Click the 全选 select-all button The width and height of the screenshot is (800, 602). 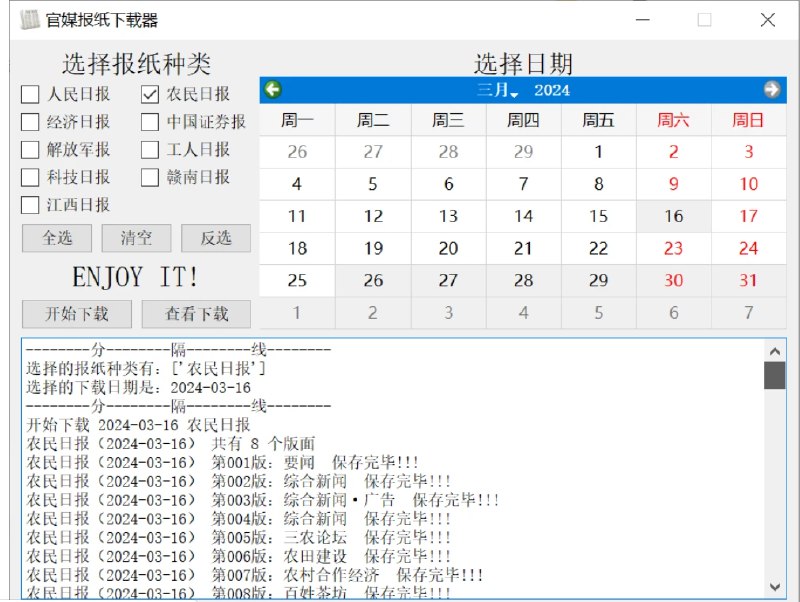coord(55,238)
